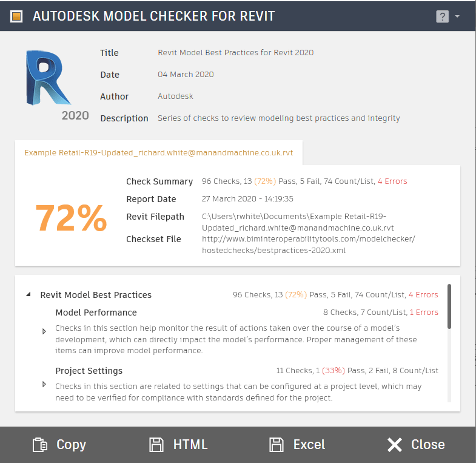This screenshot has width=476, height=463.
Task: Click the Copy clipboard icon
Action: tap(40, 445)
